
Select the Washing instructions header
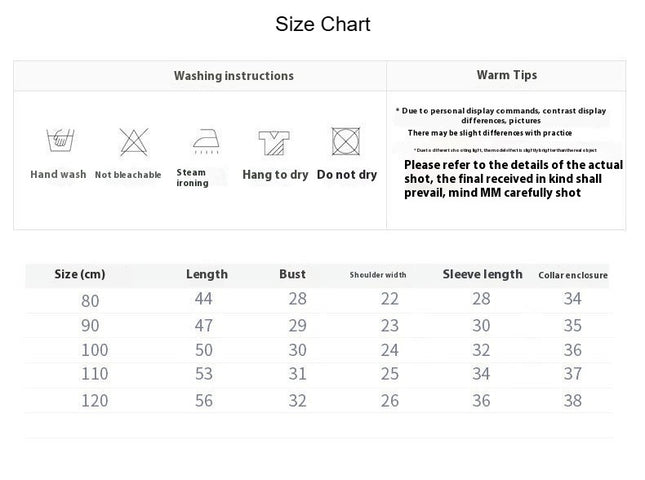(234, 76)
